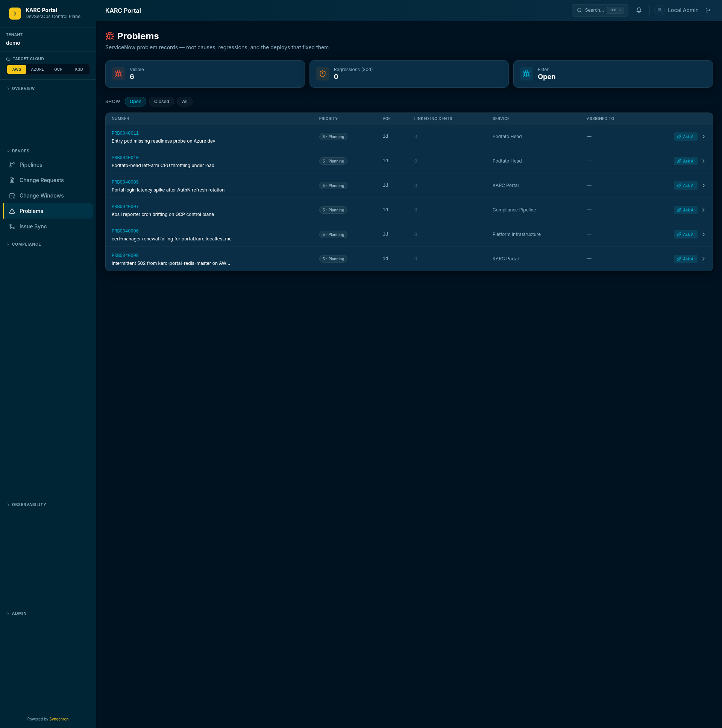Click the Local Admin user name
Viewport: 722px width, 728px height.
coord(683,11)
